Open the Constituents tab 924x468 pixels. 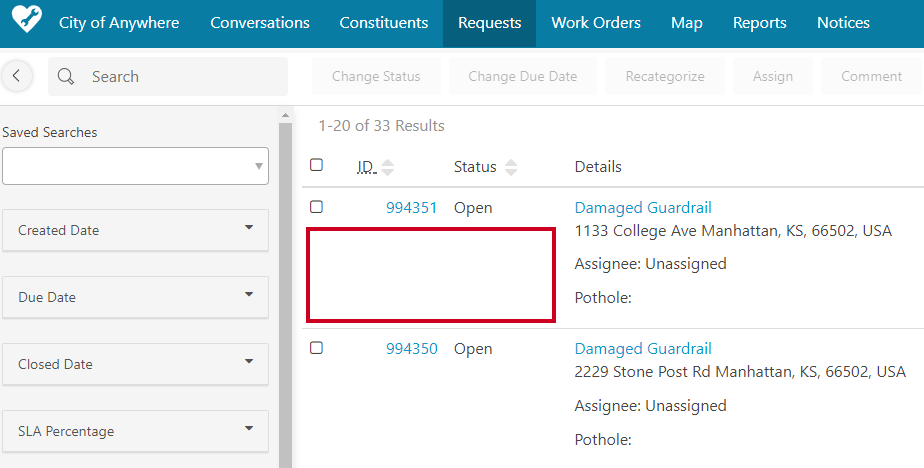pos(384,23)
